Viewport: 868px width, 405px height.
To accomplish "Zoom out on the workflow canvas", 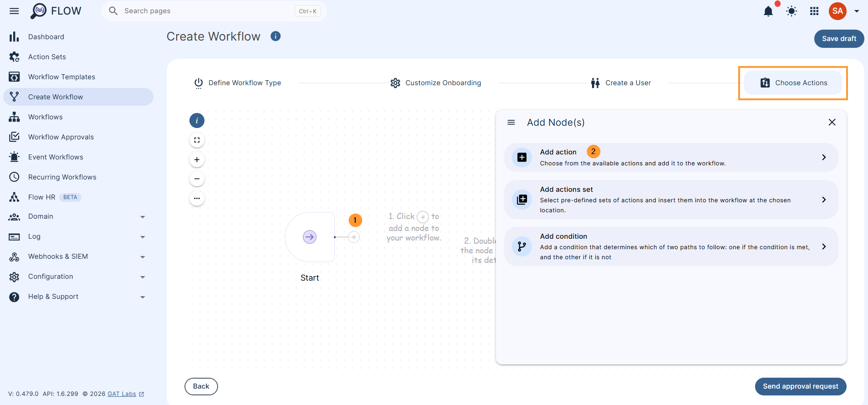I will tap(197, 179).
